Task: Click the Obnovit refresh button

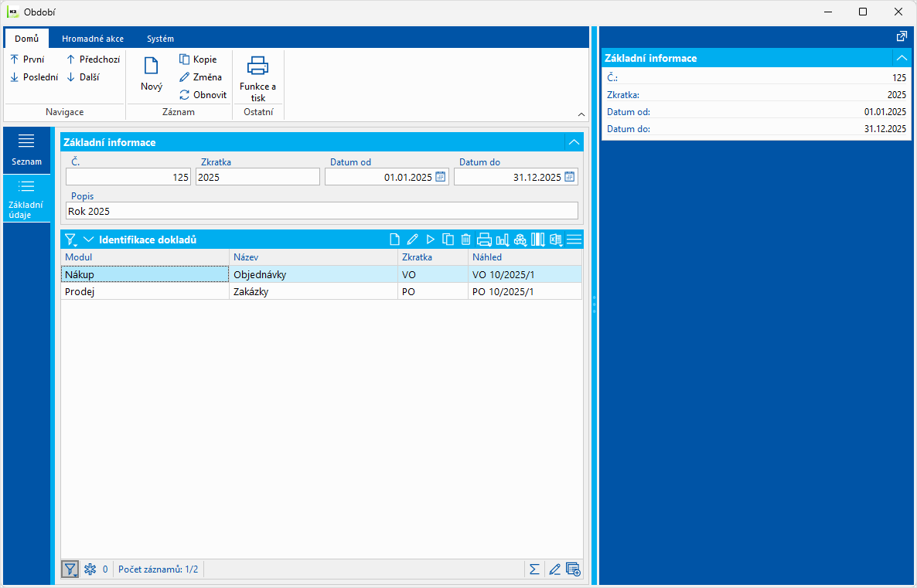Action: tap(203, 95)
